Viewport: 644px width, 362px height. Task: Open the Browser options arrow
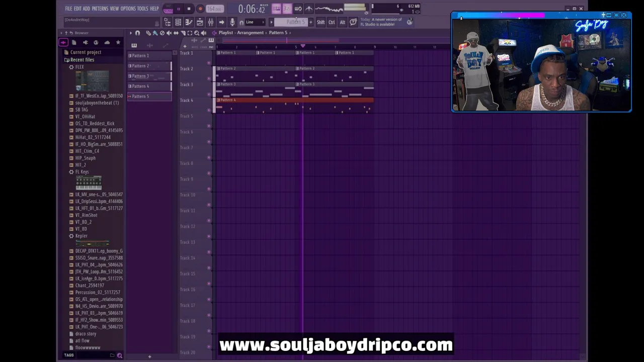[x=62, y=33]
